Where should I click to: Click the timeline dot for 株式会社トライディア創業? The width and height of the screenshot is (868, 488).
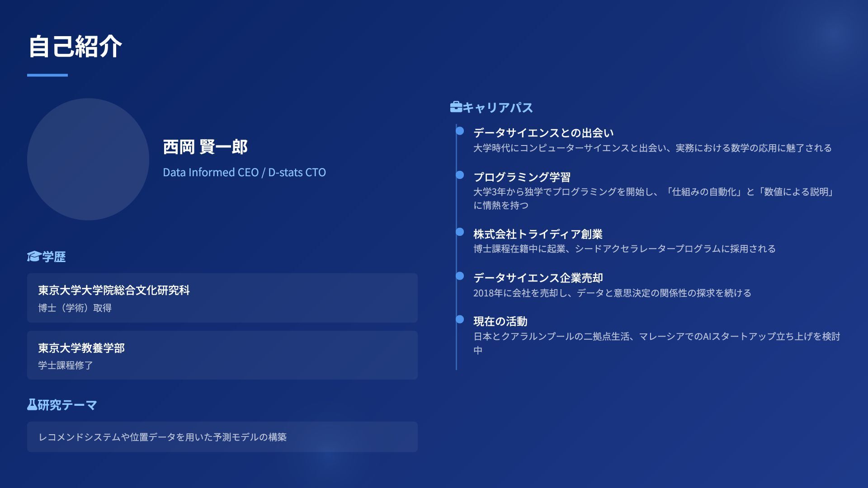460,232
